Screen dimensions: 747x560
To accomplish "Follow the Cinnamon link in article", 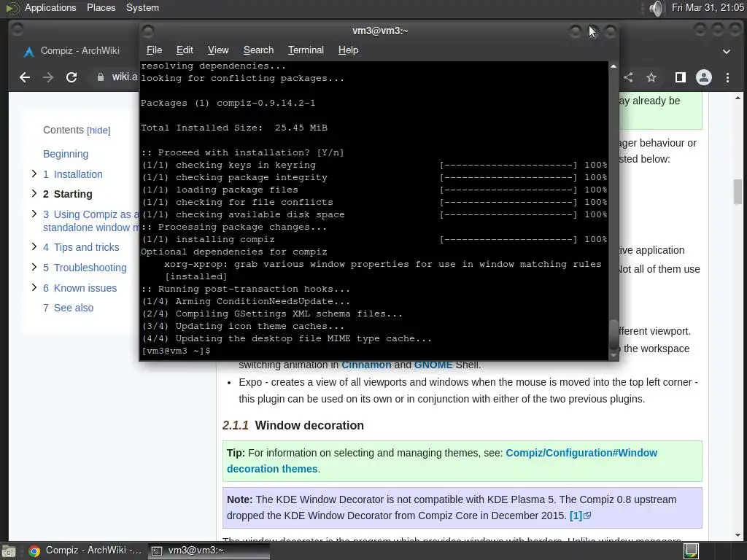I will pos(366,365).
